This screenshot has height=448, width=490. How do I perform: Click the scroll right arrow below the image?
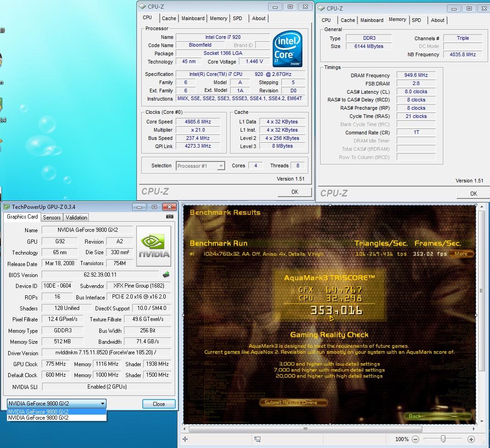click(474, 429)
